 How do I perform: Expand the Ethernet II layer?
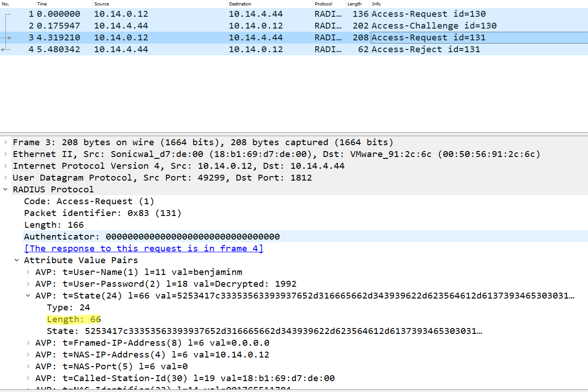pos(5,154)
